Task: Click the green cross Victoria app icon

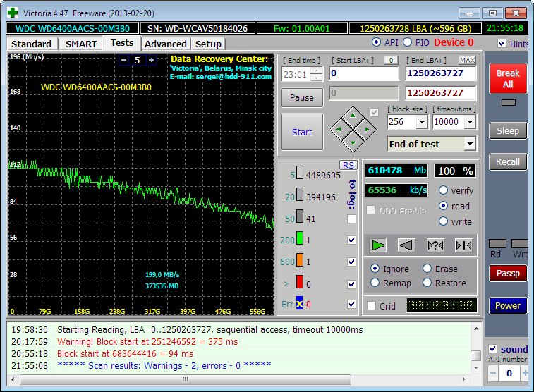Action: pos(13,13)
